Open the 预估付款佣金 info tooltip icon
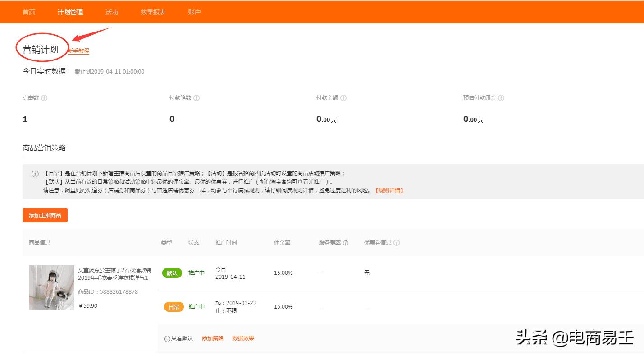 (x=501, y=97)
